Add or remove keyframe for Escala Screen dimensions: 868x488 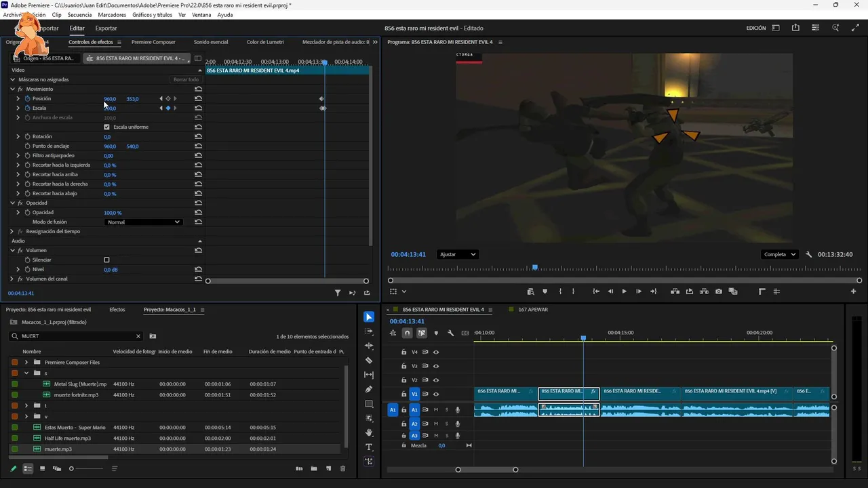click(168, 108)
